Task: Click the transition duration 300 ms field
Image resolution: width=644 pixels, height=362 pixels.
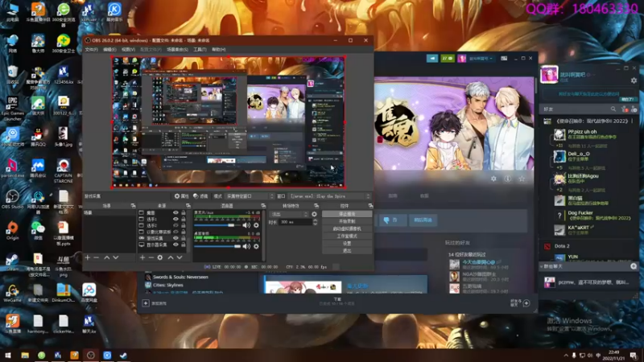Action: (295, 222)
